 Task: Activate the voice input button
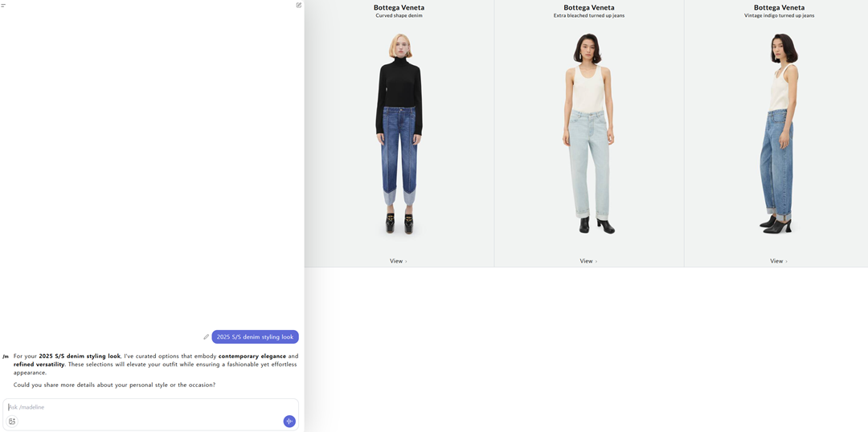(x=289, y=422)
